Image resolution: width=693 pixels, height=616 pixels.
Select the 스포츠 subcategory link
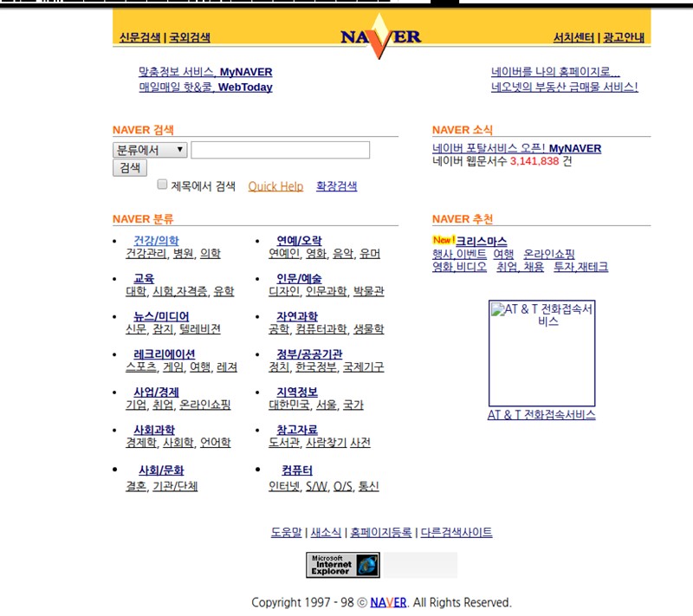(x=141, y=367)
